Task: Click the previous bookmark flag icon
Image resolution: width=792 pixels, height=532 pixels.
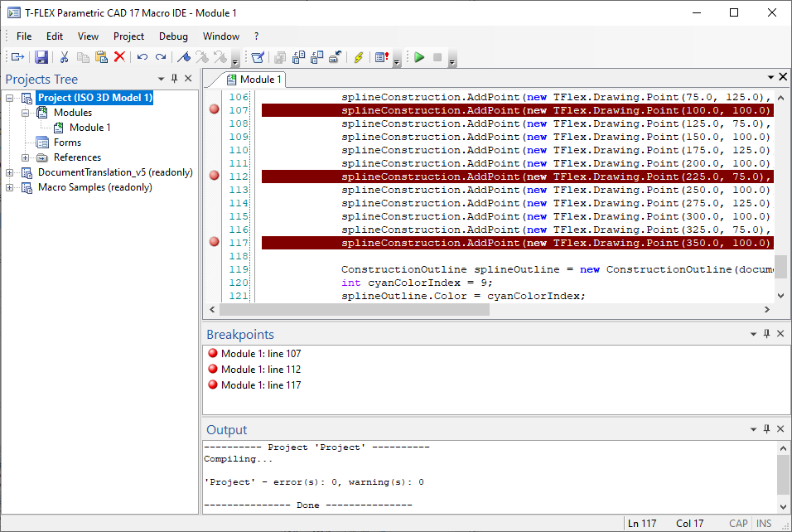Action: click(220, 57)
